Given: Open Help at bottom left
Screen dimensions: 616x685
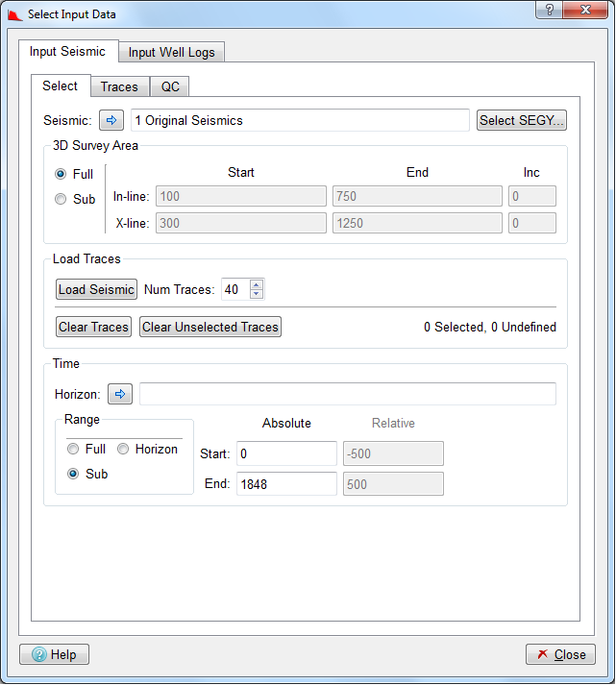Looking at the screenshot, I should pos(54,654).
